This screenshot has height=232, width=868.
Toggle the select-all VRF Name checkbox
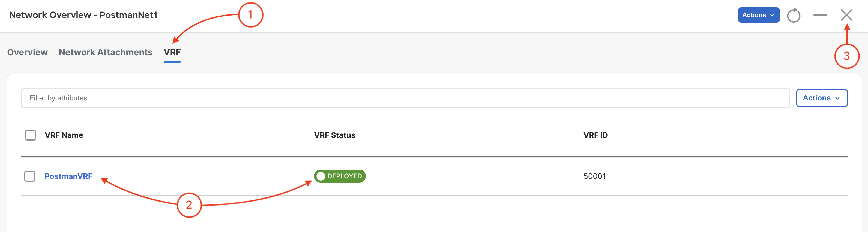coord(30,135)
